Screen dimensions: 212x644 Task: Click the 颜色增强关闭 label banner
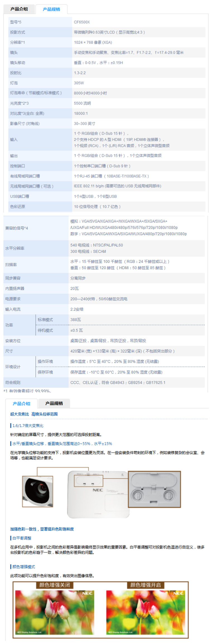click(x=55, y=585)
